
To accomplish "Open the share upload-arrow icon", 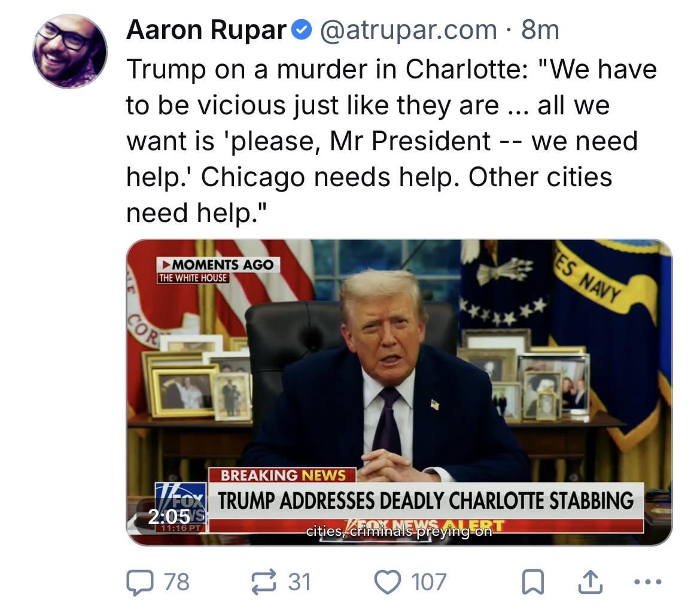I will pyautogui.click(x=590, y=582).
